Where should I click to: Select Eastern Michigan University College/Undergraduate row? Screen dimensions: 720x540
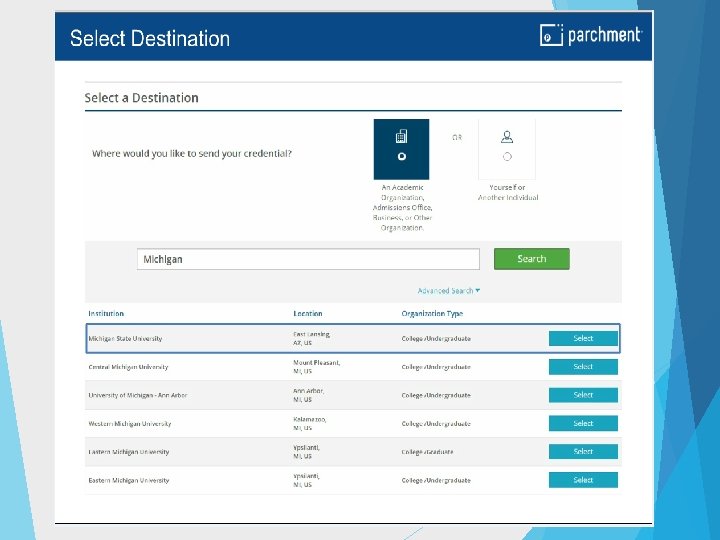pos(583,480)
